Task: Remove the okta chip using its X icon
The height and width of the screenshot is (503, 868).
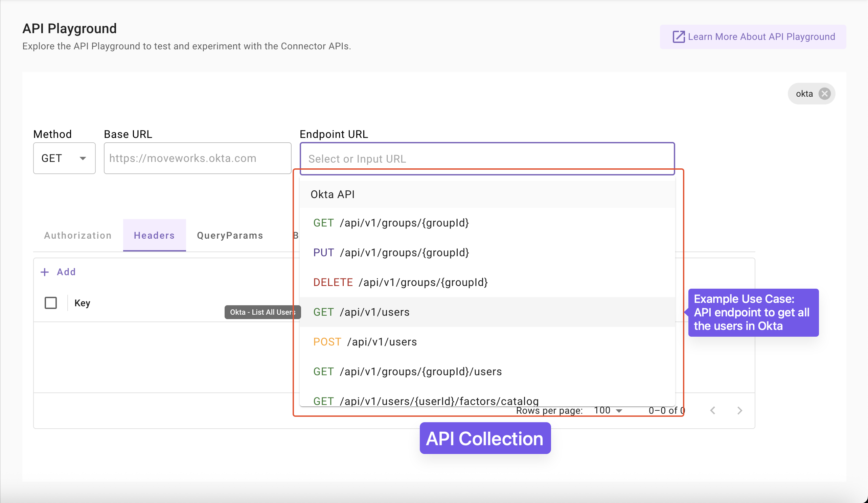Action: 824,94
